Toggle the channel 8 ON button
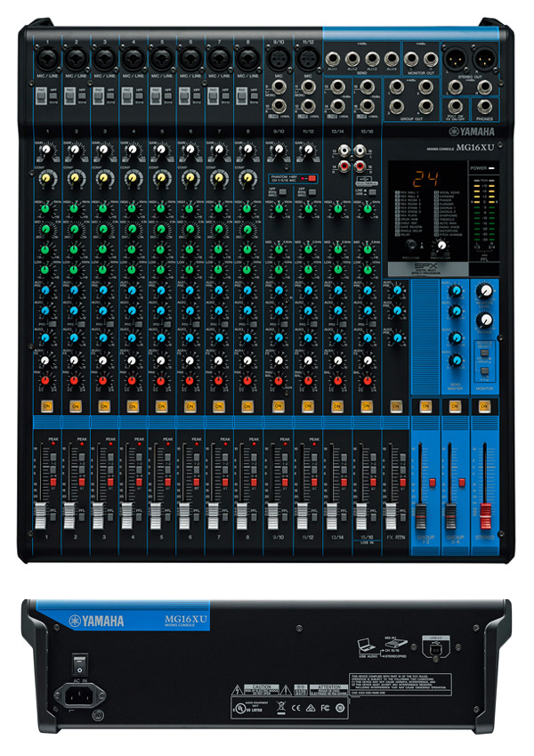The image size is (534, 756). (x=247, y=405)
